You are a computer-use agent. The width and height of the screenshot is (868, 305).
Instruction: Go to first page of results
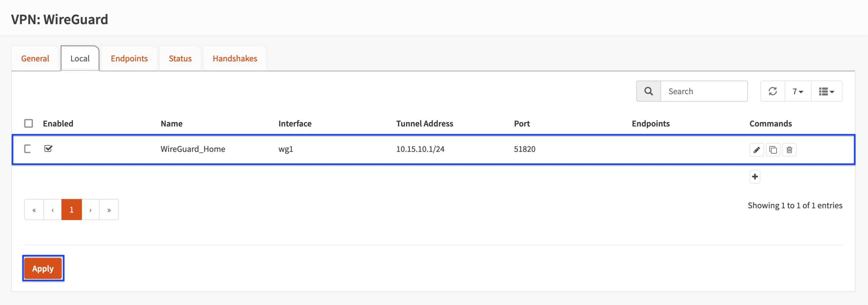point(34,210)
